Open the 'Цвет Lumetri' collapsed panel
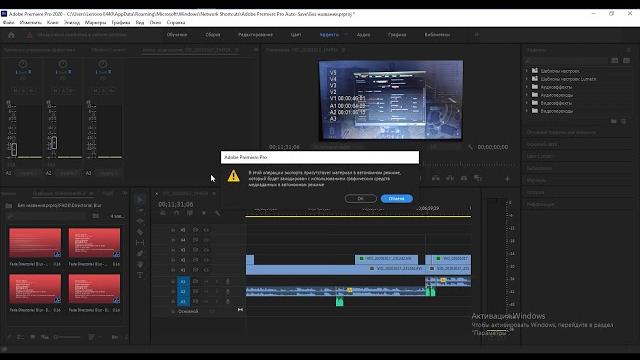Screen dimensions: 640x360 [x=540, y=156]
